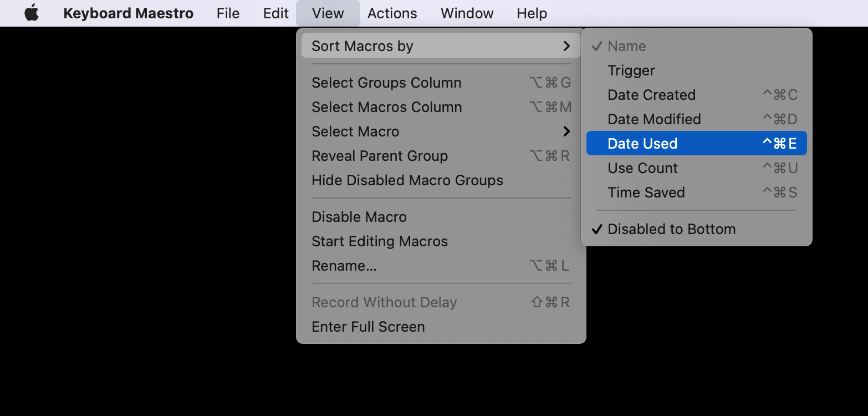Image resolution: width=868 pixels, height=416 pixels.
Task: Toggle the Disabled to Bottom option
Action: 696,229
